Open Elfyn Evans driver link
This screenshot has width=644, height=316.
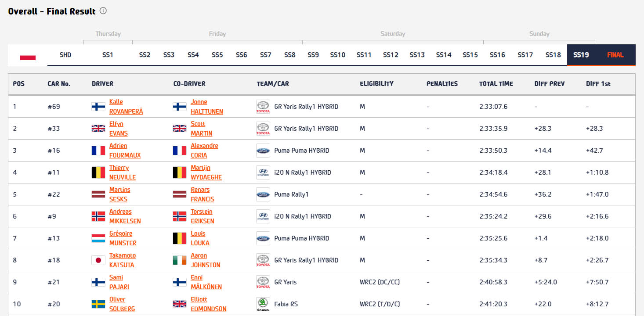coord(118,129)
